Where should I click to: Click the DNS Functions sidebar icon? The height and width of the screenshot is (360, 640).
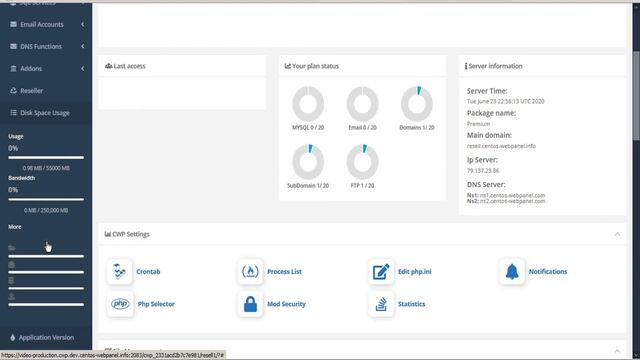click(x=13, y=46)
